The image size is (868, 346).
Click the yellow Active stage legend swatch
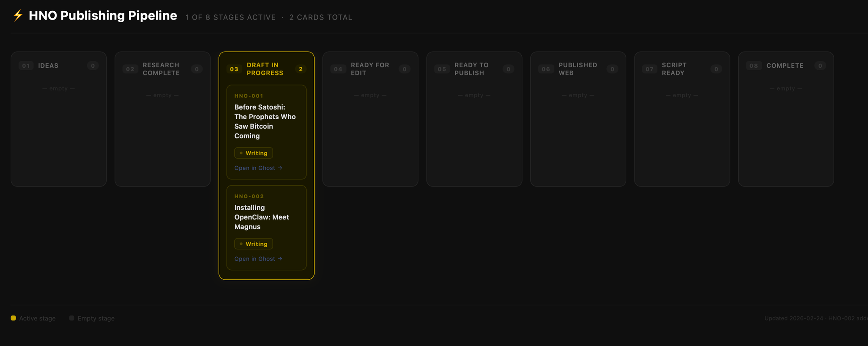coord(13,318)
